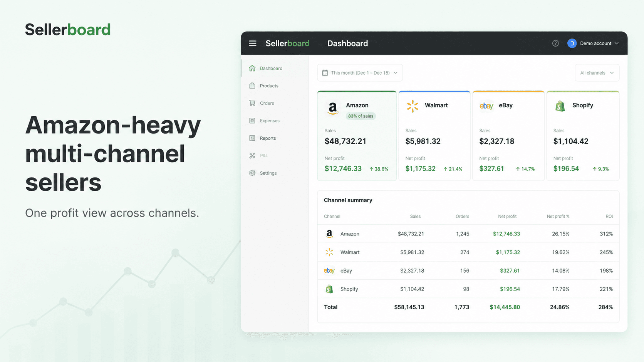The height and width of the screenshot is (362, 644).
Task: Click the Dashboard title in the header
Action: pos(348,43)
